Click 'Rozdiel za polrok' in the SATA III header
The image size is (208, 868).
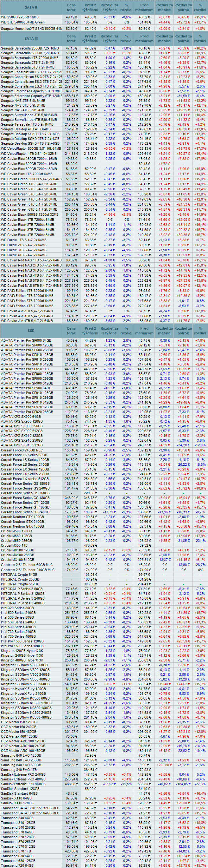click(x=183, y=38)
